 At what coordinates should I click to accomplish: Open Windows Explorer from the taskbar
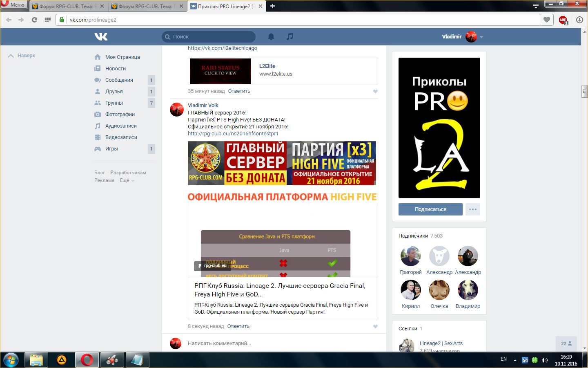click(x=36, y=360)
